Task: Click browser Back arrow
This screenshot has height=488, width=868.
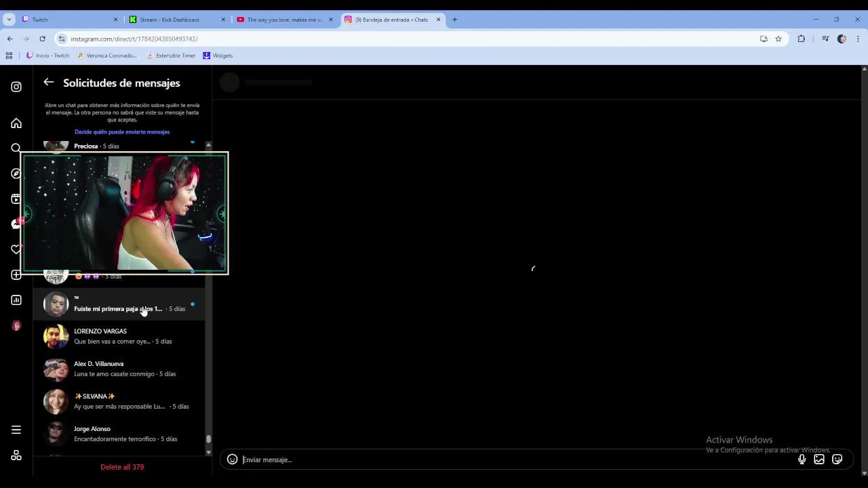Action: [9, 39]
